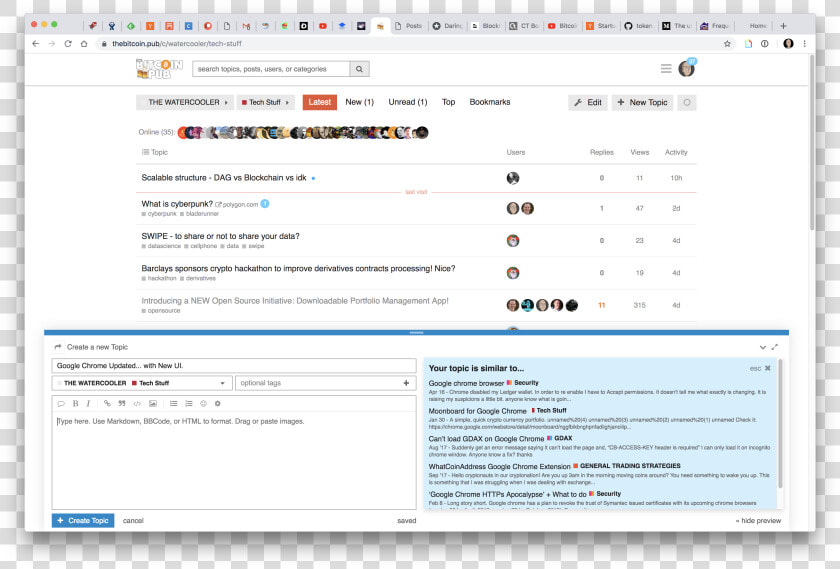840x569 pixels.
Task: Cancel the new topic draft
Action: 133,520
